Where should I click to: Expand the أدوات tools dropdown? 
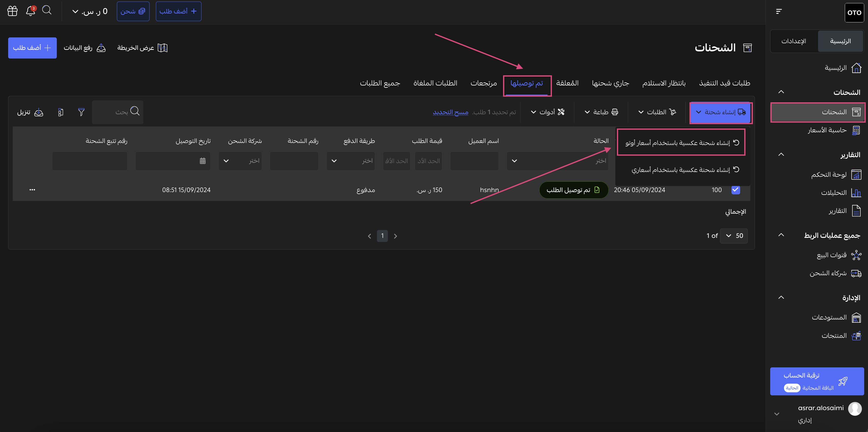coord(548,112)
